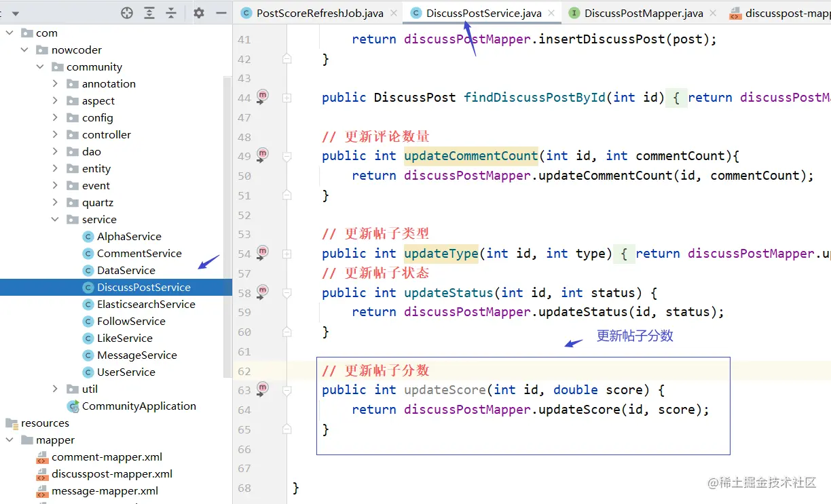Viewport: 831px width, 504px height.
Task: Collapse the community package node
Action: (x=40, y=66)
